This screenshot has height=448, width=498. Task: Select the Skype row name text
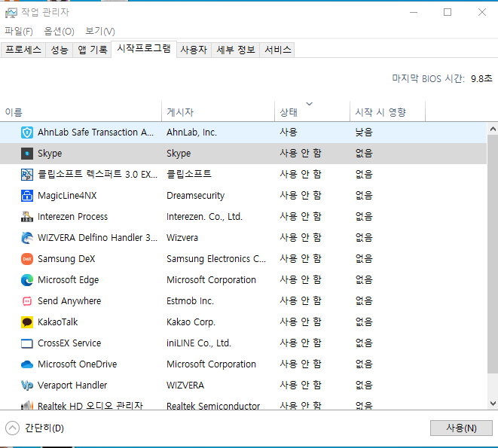[x=50, y=154]
